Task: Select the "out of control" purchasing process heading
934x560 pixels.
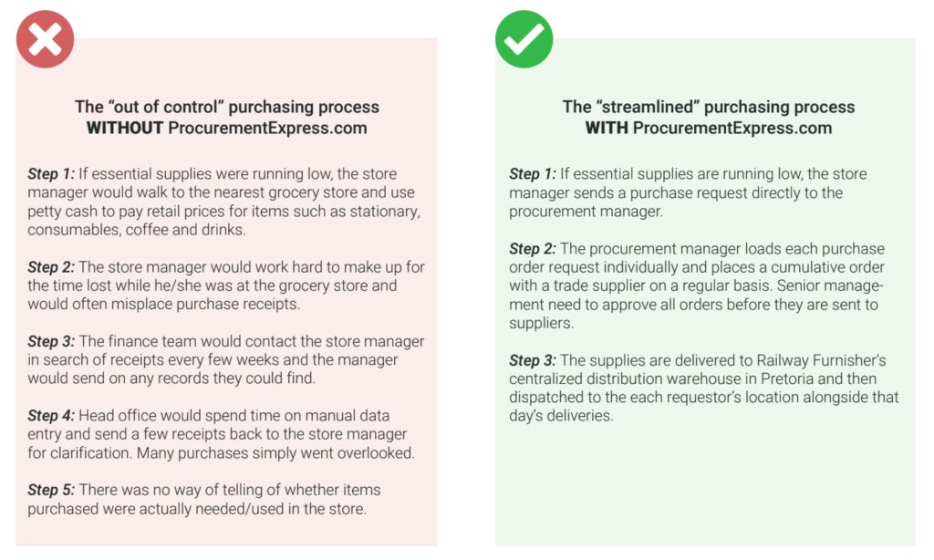Action: (x=227, y=108)
